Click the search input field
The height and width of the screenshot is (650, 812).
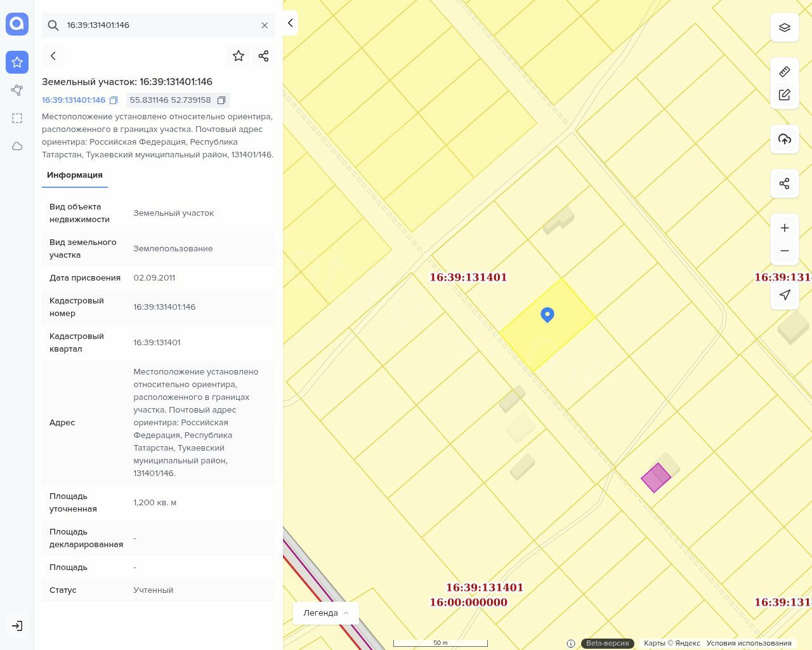click(x=159, y=25)
